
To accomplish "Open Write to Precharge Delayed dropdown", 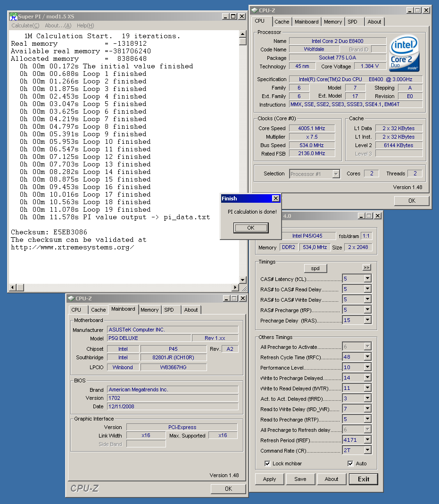I will [x=368, y=378].
